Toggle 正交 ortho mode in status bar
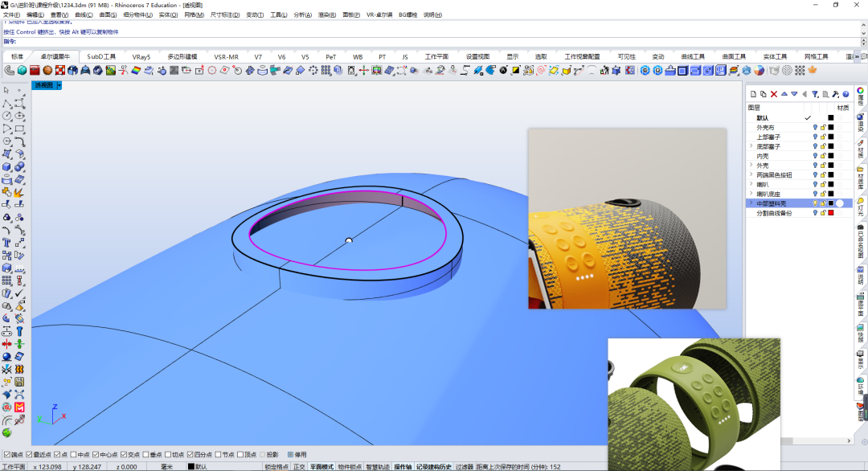The height and width of the screenshot is (471, 868). click(299, 467)
